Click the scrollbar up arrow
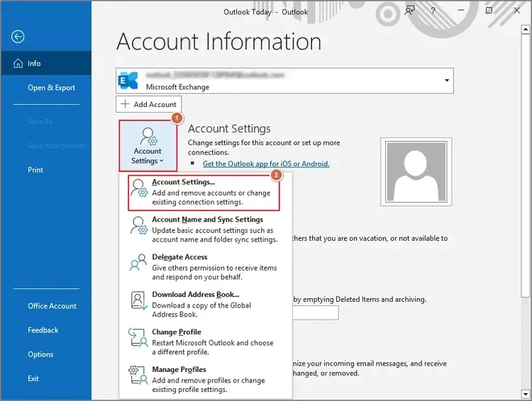Image resolution: width=532 pixels, height=401 pixels. pos(525,30)
